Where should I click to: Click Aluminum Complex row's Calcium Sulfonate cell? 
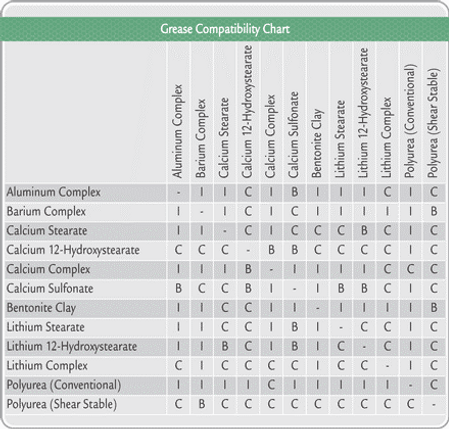coord(294,192)
